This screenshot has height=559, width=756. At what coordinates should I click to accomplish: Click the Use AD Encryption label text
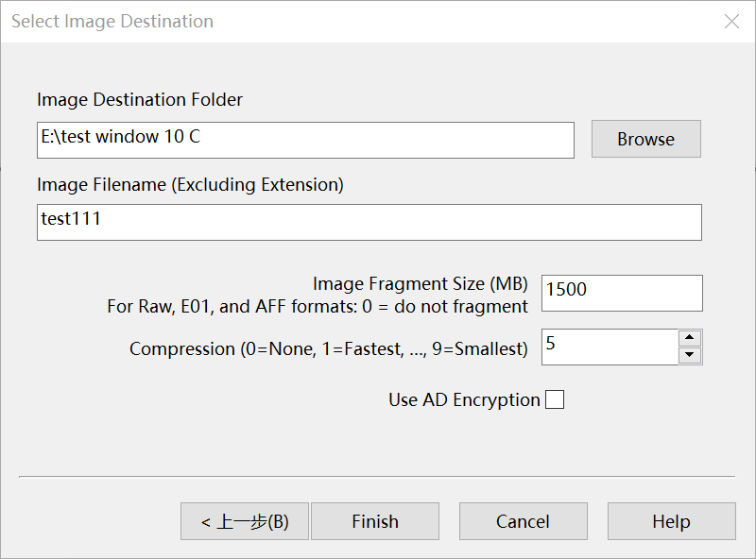click(464, 400)
